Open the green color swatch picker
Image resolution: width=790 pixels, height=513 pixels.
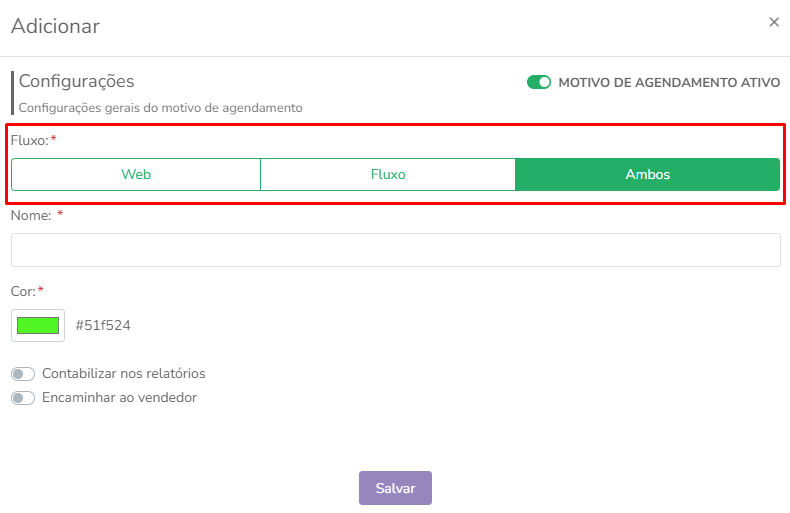pyautogui.click(x=38, y=326)
